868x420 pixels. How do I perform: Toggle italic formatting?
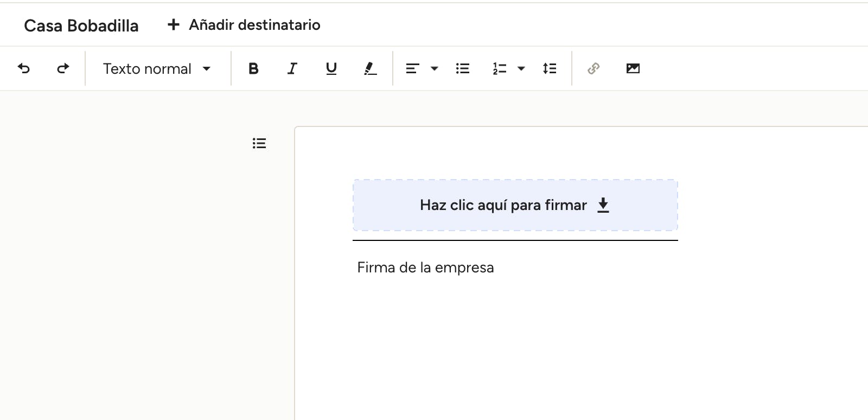click(x=292, y=68)
